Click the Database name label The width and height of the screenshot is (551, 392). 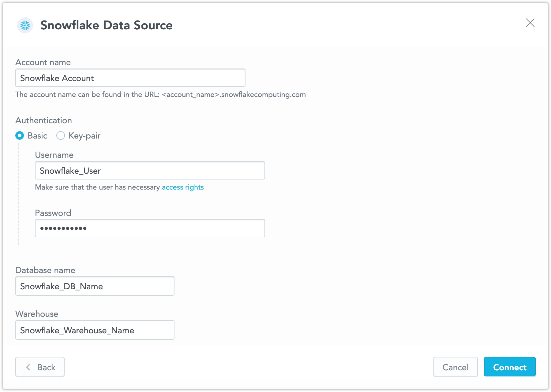(x=45, y=270)
